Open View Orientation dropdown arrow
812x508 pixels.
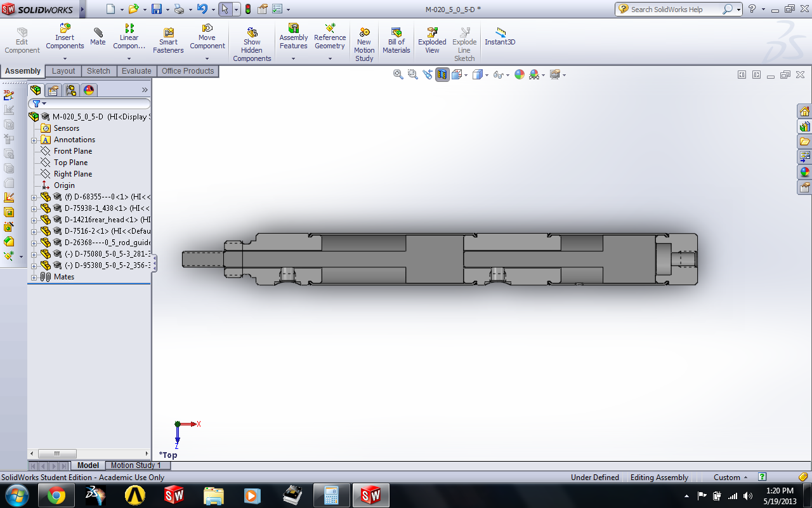(x=466, y=75)
